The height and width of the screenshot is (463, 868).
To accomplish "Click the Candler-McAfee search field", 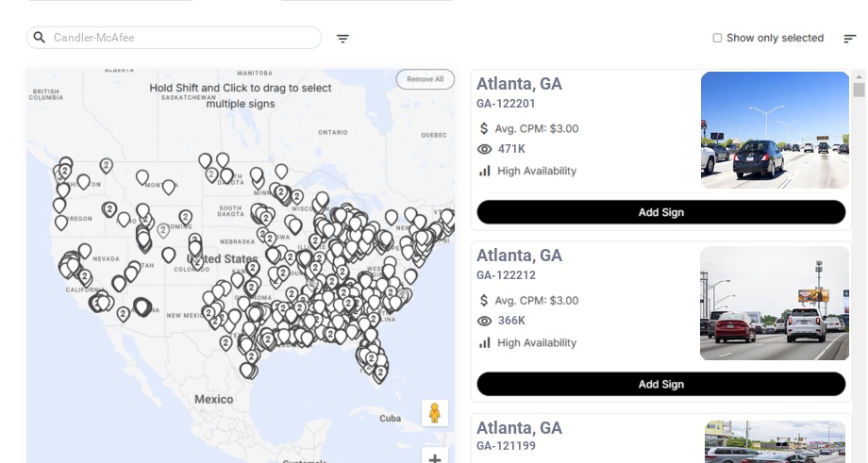I will coord(184,38).
